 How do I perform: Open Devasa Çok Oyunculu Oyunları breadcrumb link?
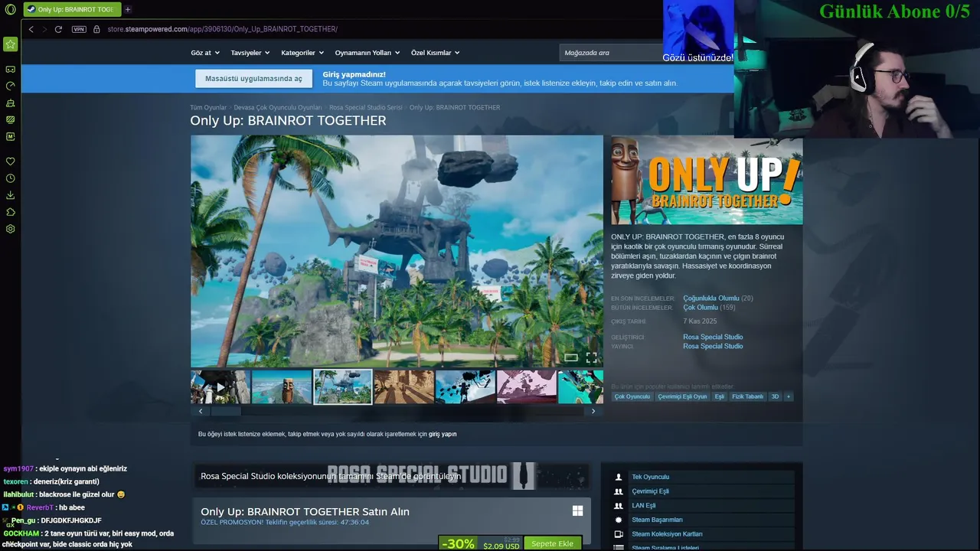(x=278, y=108)
